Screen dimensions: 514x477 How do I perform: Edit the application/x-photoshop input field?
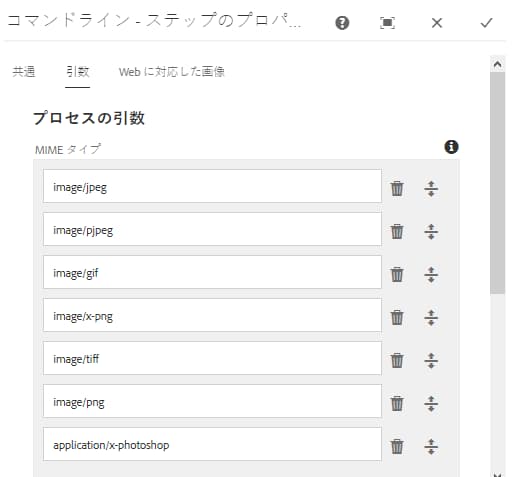point(212,444)
